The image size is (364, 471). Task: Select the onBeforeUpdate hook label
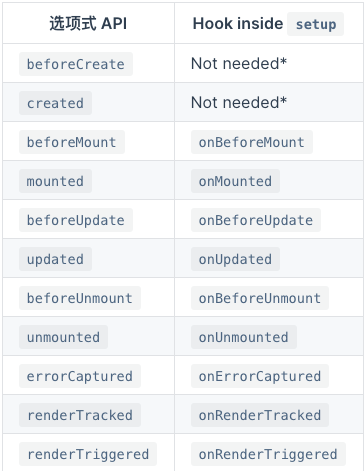[256, 220]
